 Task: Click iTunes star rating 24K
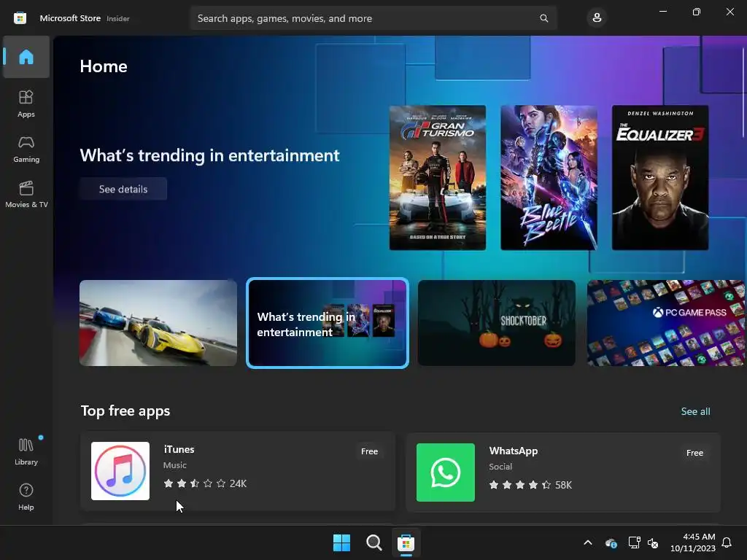pyautogui.click(x=205, y=484)
